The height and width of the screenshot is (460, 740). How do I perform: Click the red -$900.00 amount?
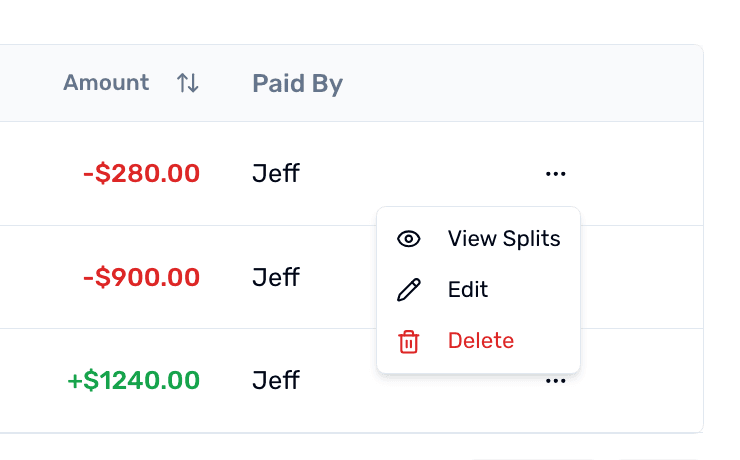141,277
